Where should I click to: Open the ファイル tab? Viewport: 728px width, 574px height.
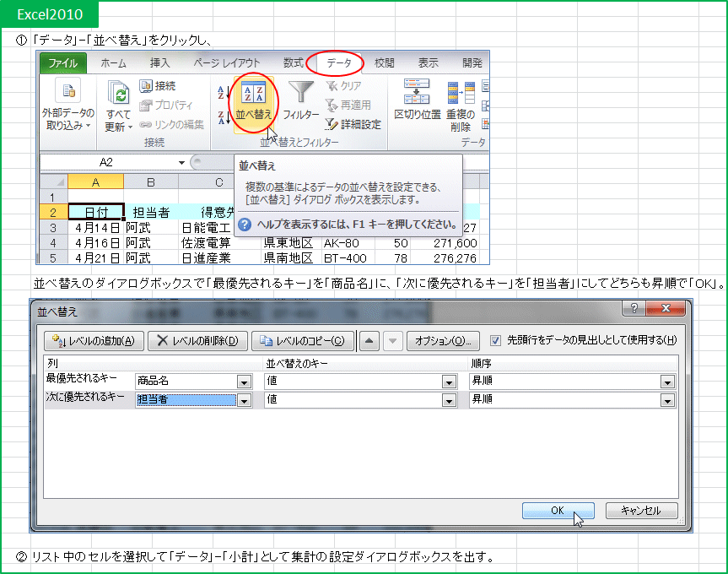62,63
